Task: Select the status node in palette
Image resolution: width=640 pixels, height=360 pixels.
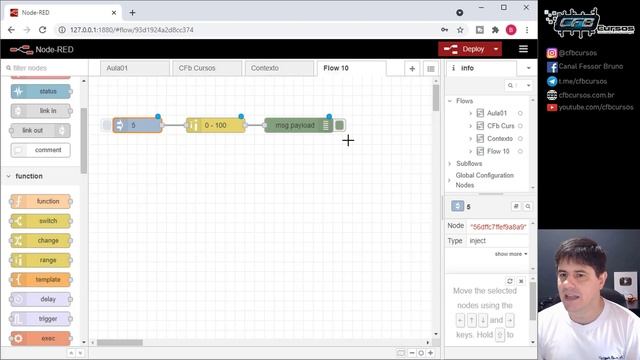Action: 41,91
